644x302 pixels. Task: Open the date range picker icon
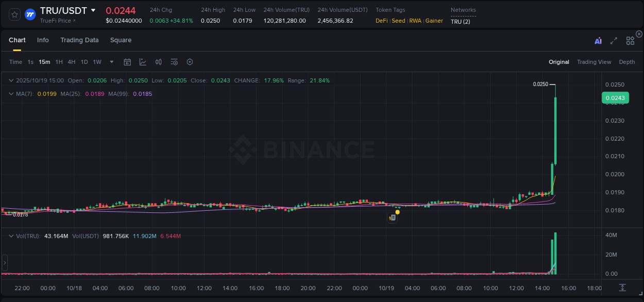[127, 61]
